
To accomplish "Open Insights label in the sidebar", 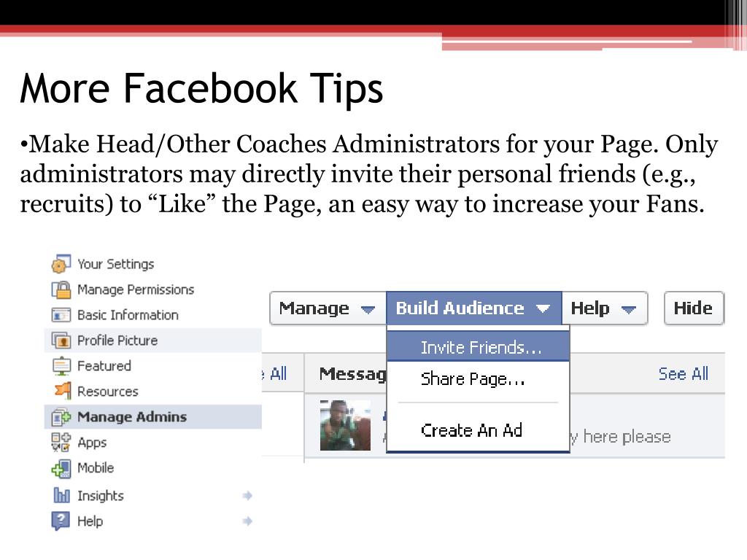I will tap(101, 496).
